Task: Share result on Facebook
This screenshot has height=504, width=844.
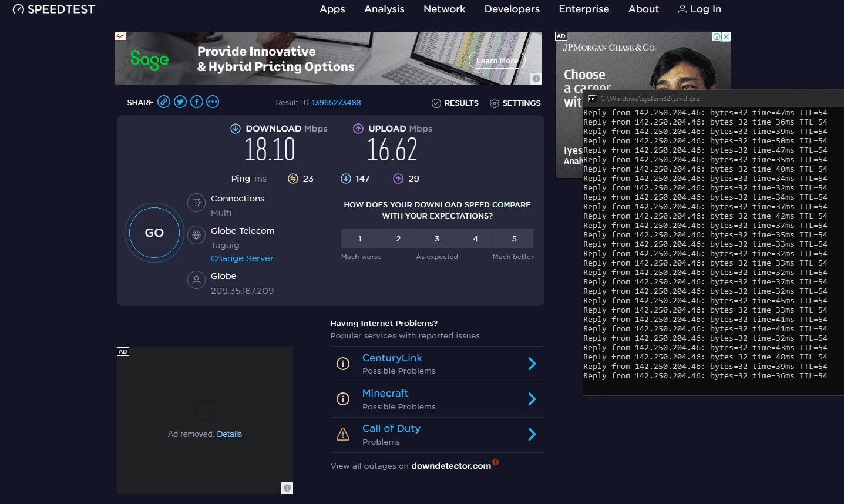Action: coord(197,102)
